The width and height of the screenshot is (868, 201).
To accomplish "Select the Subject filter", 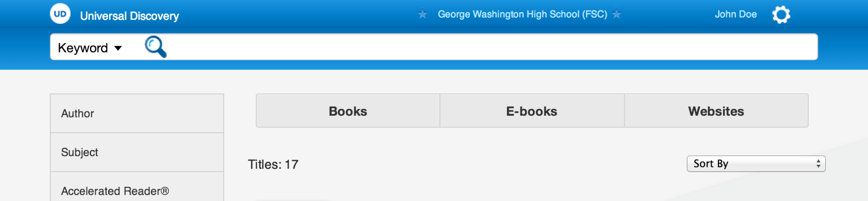I will [x=137, y=152].
